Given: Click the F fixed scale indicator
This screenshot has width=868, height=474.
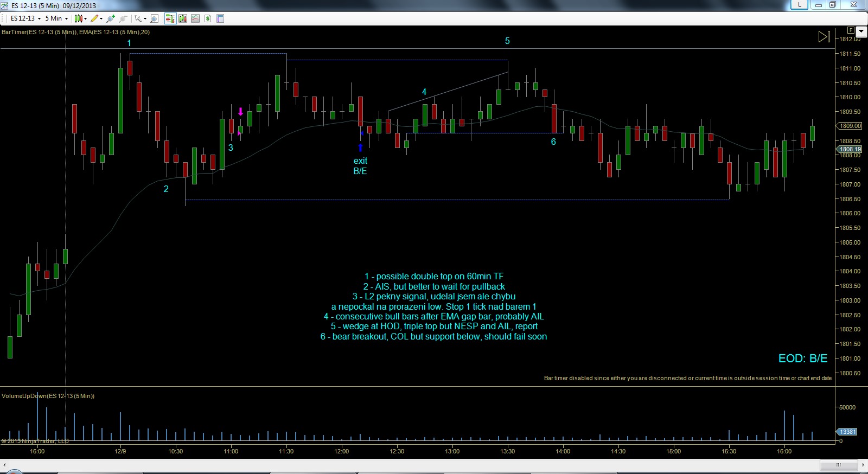Looking at the screenshot, I should [x=851, y=30].
